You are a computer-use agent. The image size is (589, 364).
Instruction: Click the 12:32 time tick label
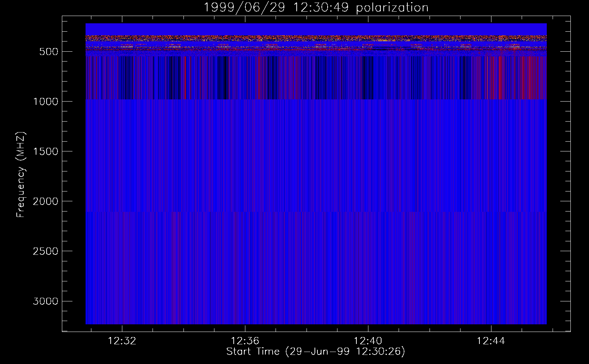[122, 341]
